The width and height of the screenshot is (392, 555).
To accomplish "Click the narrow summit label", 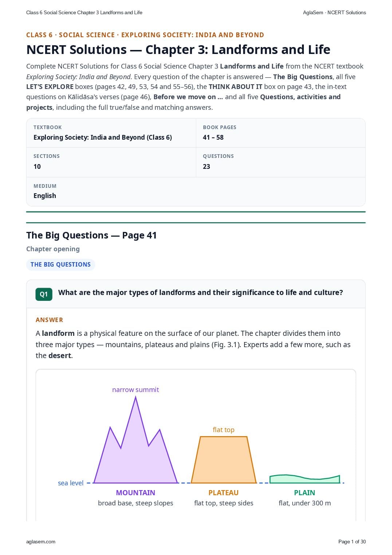I will (136, 390).
